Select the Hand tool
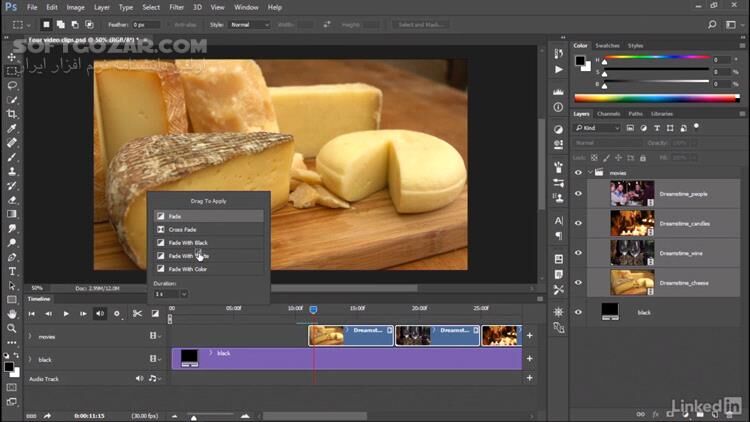 tap(12, 314)
